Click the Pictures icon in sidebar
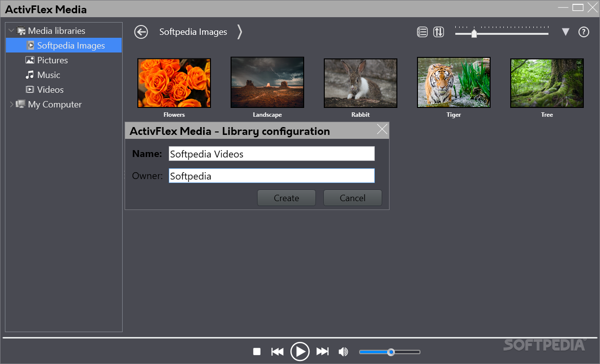The height and width of the screenshot is (364, 600). [x=30, y=60]
